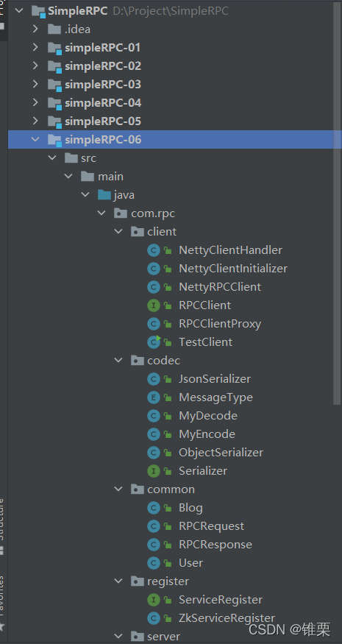Collapse the SimpleRPC project root node
Viewport: 342px width, 644px height.
[19, 11]
